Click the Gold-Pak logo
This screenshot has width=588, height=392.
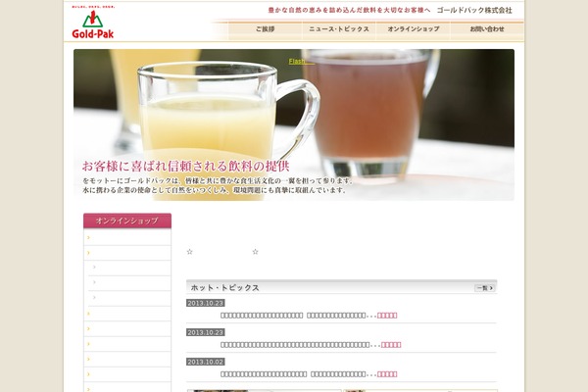pos(93,23)
